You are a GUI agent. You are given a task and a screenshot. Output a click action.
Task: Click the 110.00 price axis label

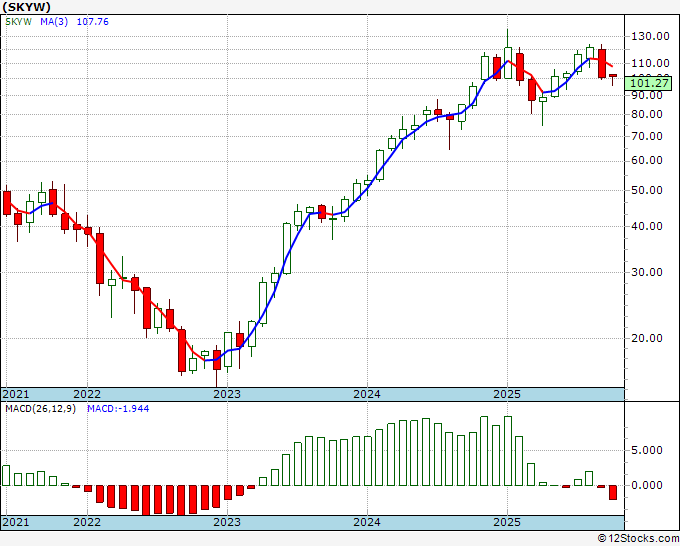click(x=650, y=63)
